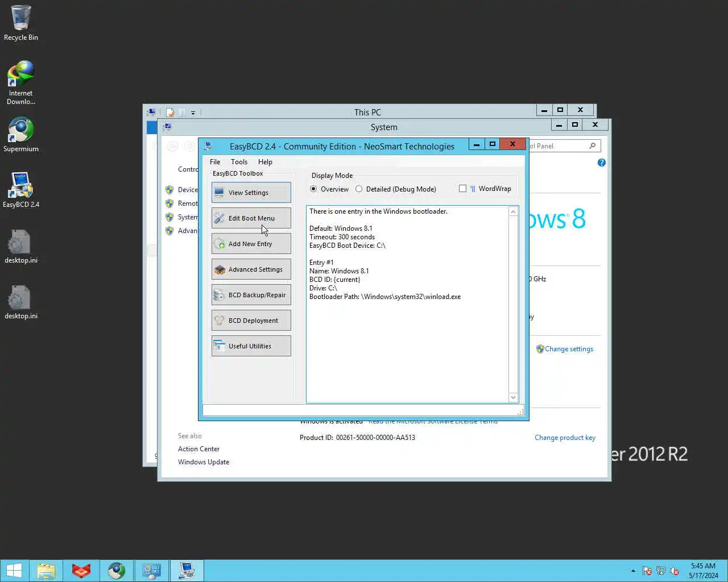Select the Internet Download Manager desktop icon

pos(21,83)
